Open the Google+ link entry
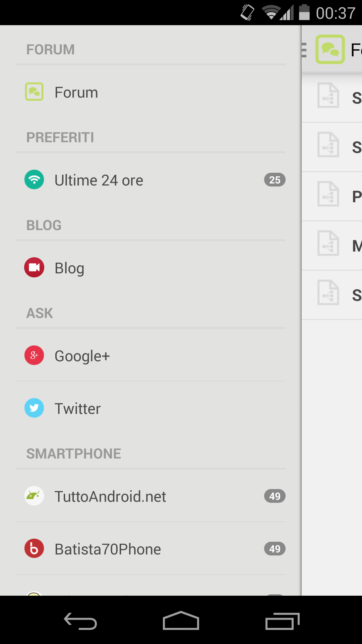Viewport: 362px width, 644px height. coord(82,356)
